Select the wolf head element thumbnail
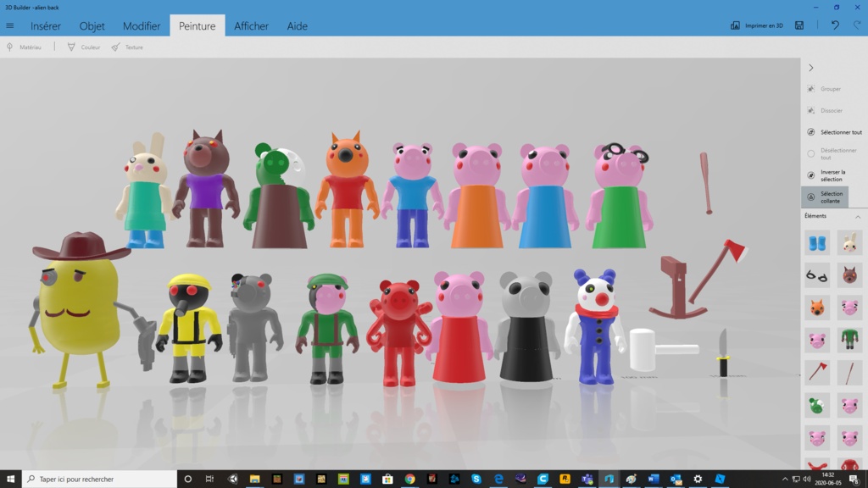 pos(849,275)
